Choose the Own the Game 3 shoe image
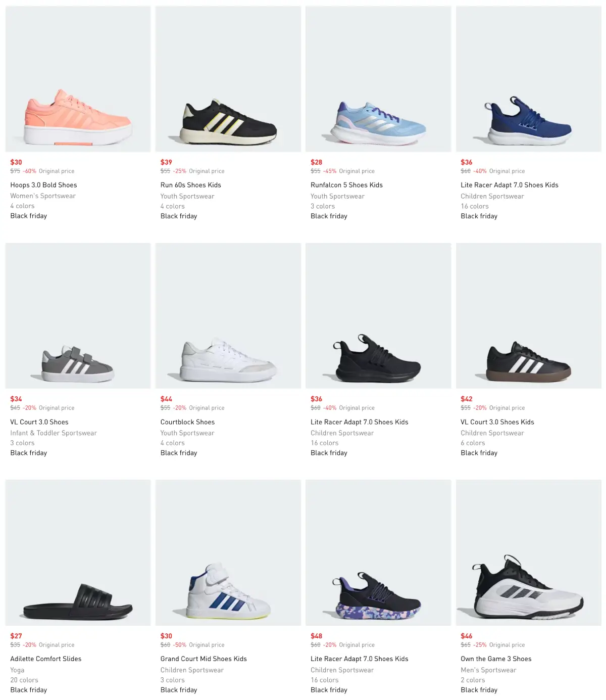 coord(528,553)
